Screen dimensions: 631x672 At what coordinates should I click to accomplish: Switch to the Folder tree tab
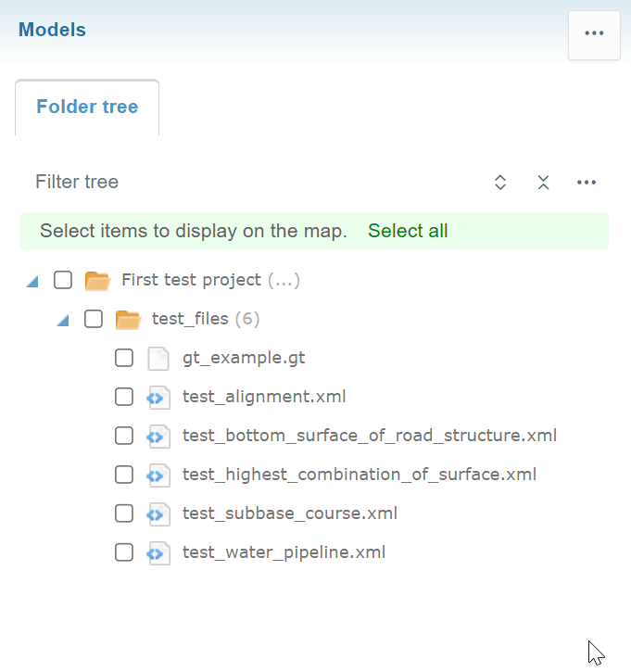pyautogui.click(x=87, y=107)
